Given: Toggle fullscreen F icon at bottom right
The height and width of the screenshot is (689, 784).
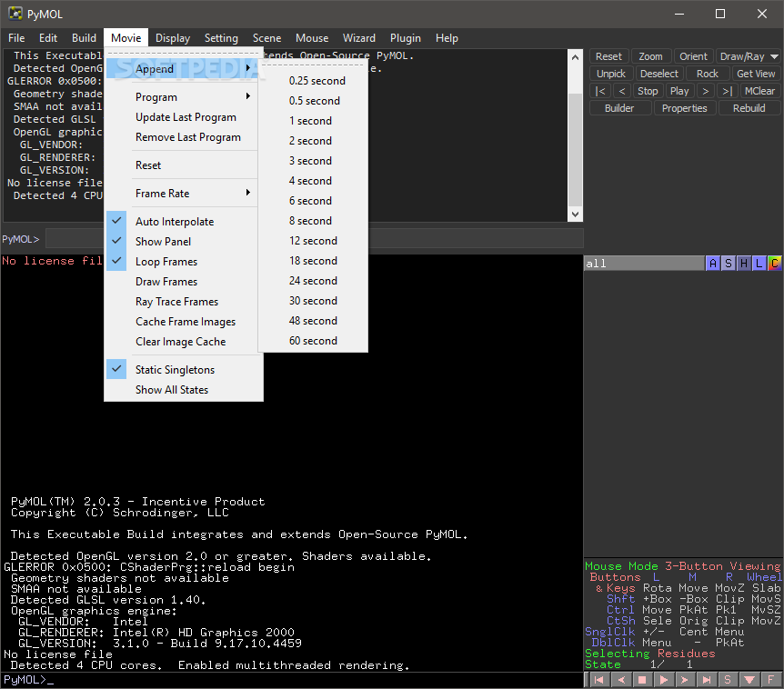Looking at the screenshot, I should coord(770,680).
